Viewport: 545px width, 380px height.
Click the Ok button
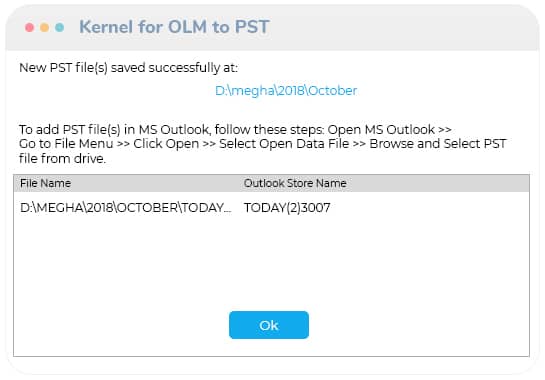(269, 325)
